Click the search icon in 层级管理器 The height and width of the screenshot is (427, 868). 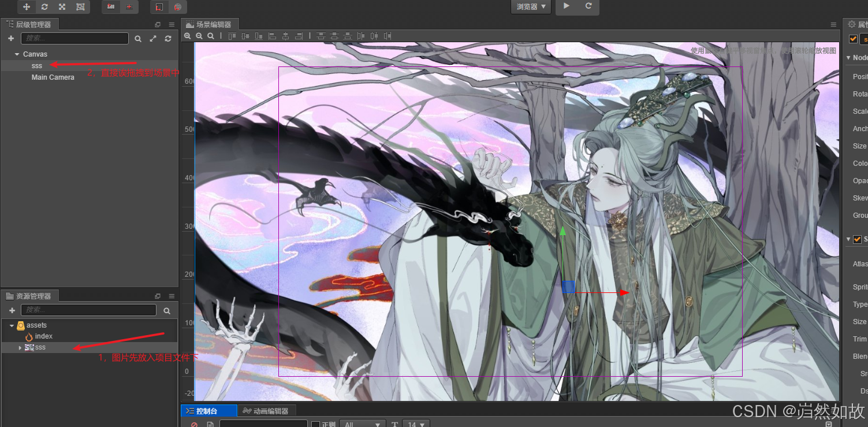[x=138, y=39]
